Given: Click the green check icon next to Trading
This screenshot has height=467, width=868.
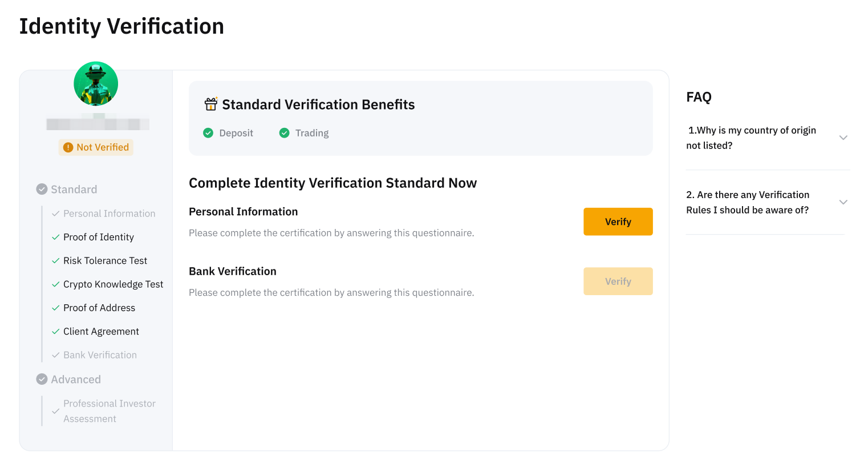Looking at the screenshot, I should coord(284,133).
